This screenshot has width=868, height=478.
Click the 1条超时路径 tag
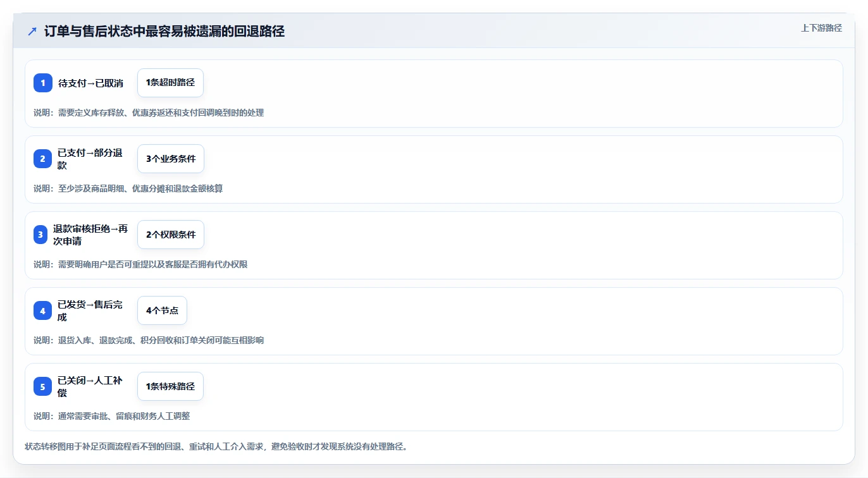[170, 83]
